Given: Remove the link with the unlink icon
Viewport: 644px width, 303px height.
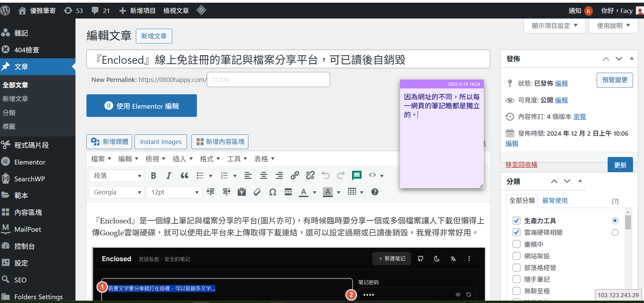Looking at the screenshot, I should click(310, 176).
